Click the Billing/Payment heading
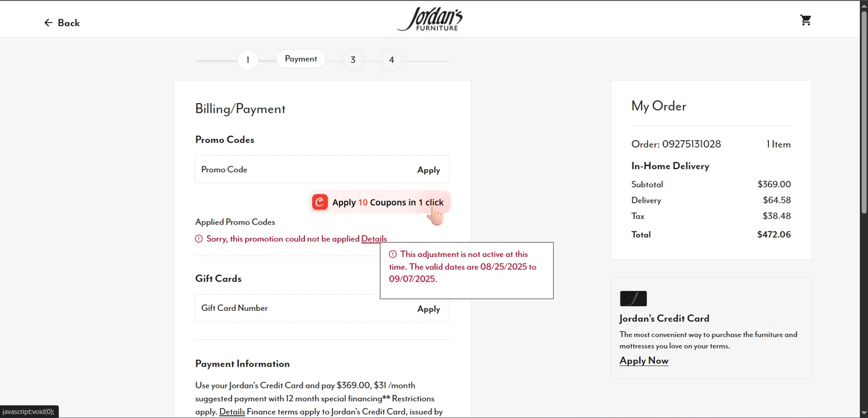Image resolution: width=868 pixels, height=418 pixels. [240, 109]
